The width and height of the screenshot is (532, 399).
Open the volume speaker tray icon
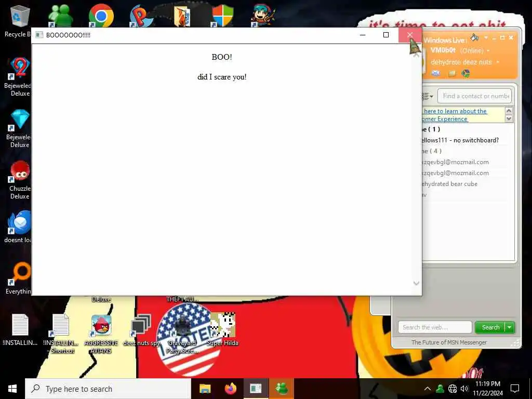[x=464, y=389]
